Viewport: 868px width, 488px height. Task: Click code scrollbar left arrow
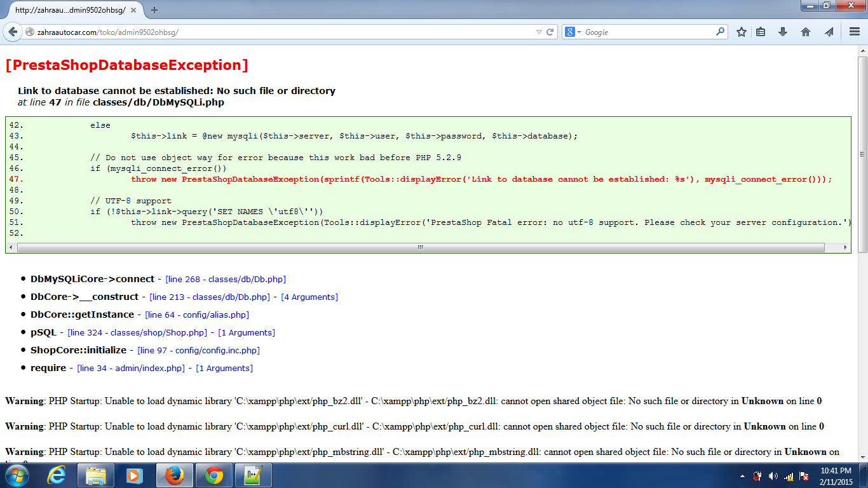[x=11, y=248]
